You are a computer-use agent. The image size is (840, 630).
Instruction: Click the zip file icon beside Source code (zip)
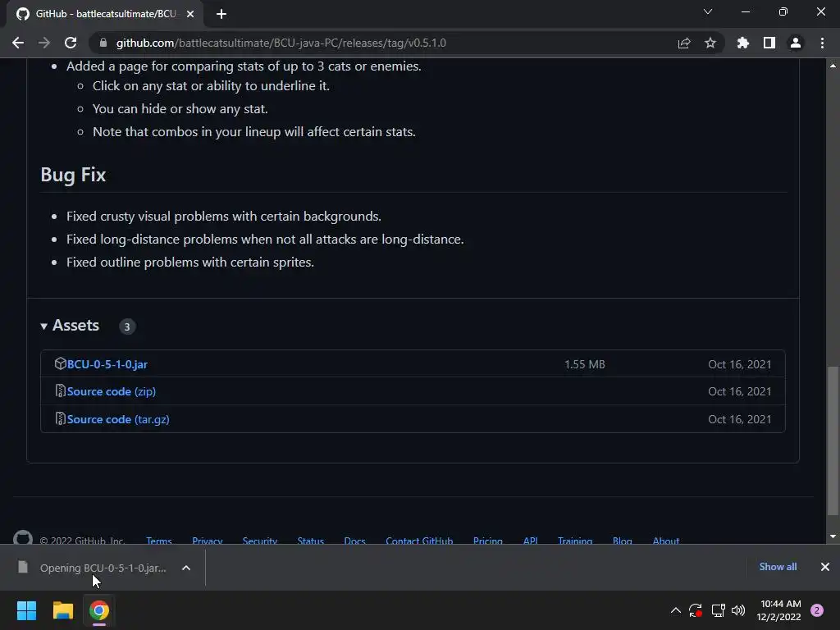point(61,391)
